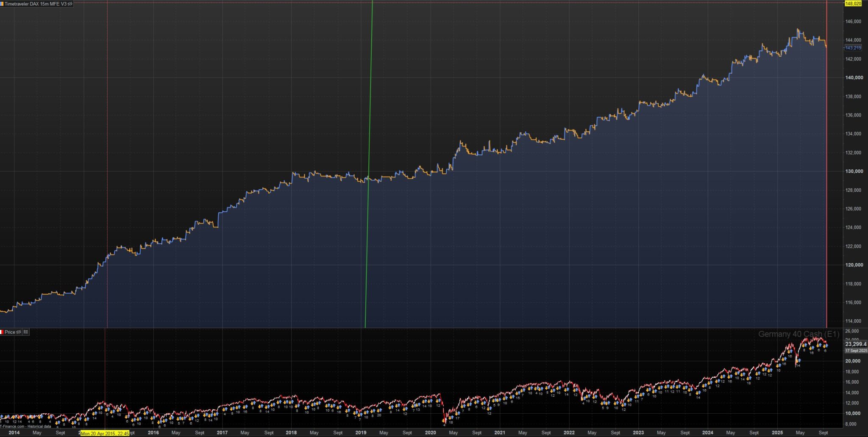The image size is (868, 437).
Task: Toggle the Price panel visibility eye icon
Action: [19, 332]
